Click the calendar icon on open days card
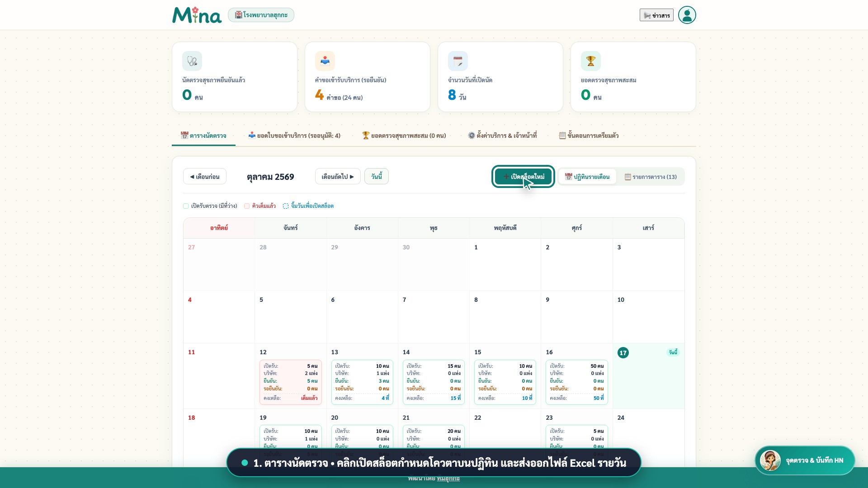 [x=458, y=61]
